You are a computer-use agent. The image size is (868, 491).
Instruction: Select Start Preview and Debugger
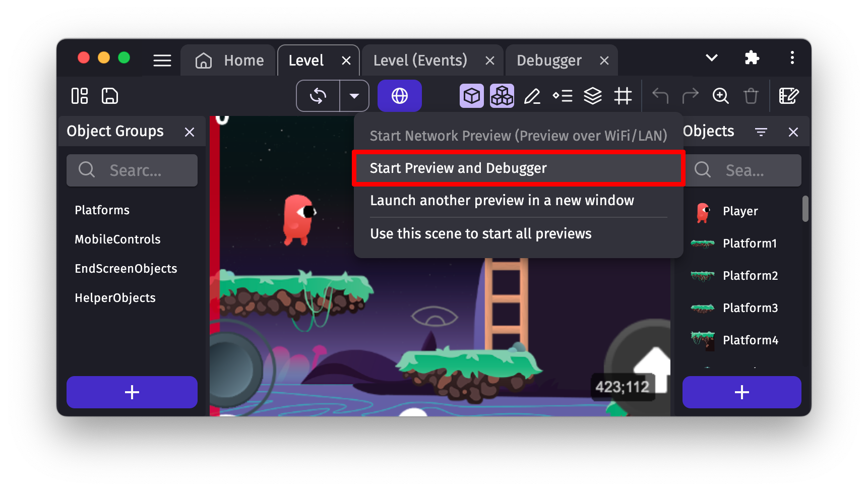tap(518, 168)
